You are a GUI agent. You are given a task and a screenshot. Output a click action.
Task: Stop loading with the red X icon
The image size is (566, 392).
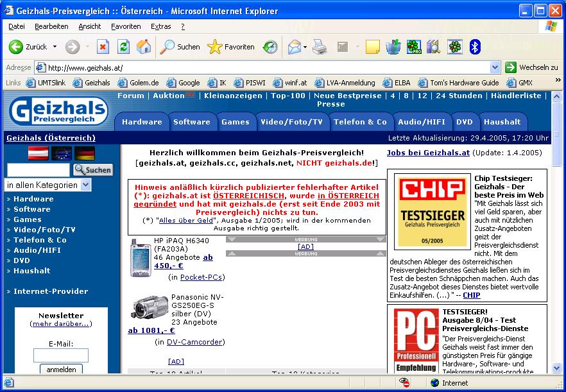click(x=103, y=47)
